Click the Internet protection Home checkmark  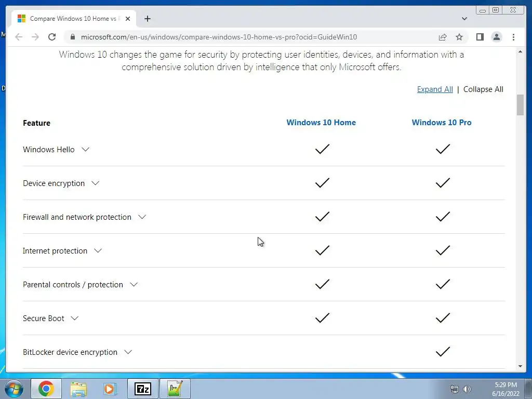click(322, 250)
